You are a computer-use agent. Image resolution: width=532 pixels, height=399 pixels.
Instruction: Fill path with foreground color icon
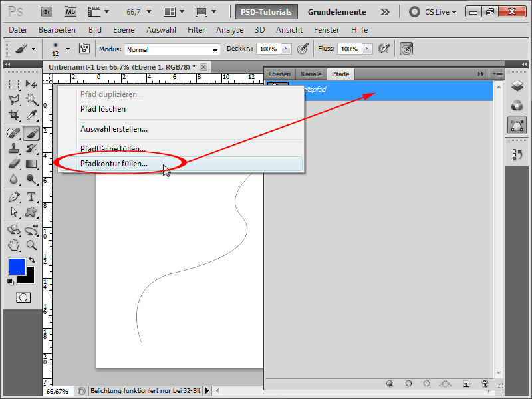coord(390,384)
